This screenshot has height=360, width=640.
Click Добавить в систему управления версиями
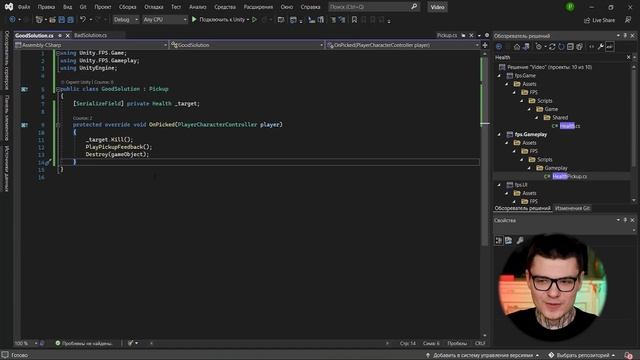tap(482, 355)
